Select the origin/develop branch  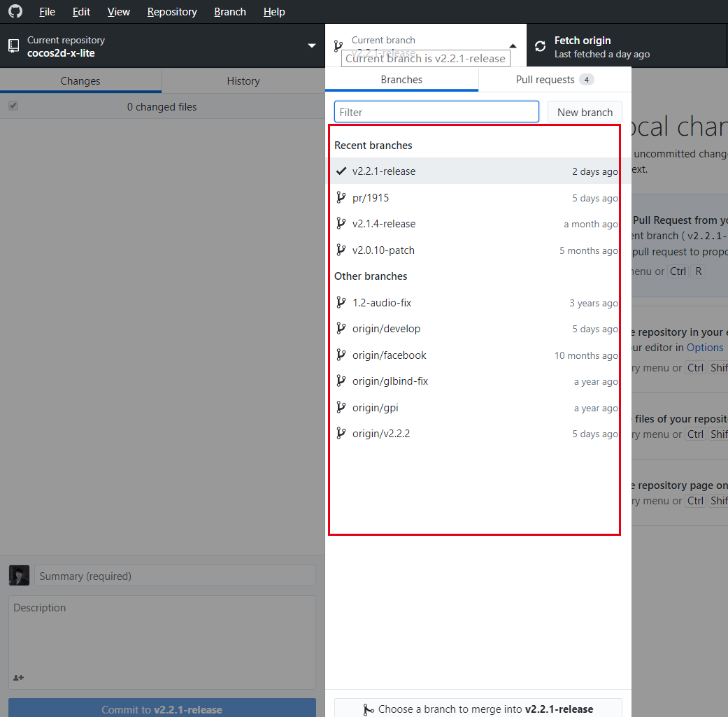[x=478, y=328]
